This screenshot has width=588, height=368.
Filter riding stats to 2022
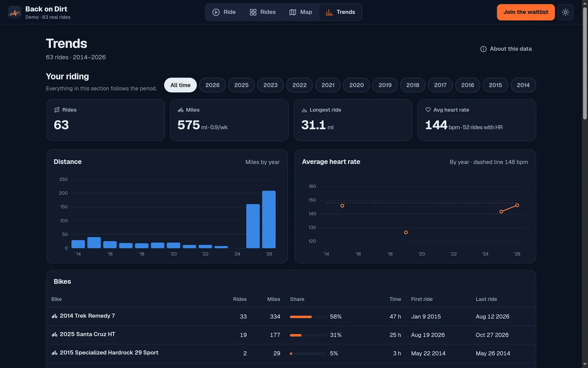300,85
